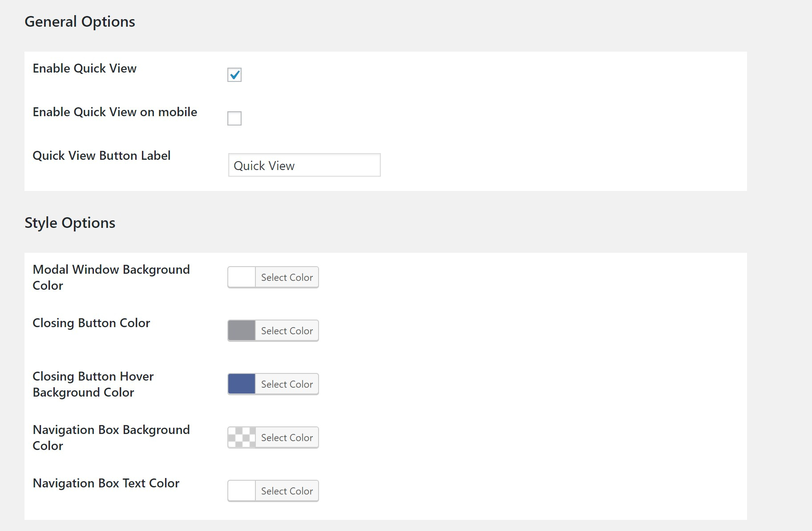This screenshot has width=812, height=531.
Task: Choose Select Color for Navigation Box Background
Action: tap(287, 438)
